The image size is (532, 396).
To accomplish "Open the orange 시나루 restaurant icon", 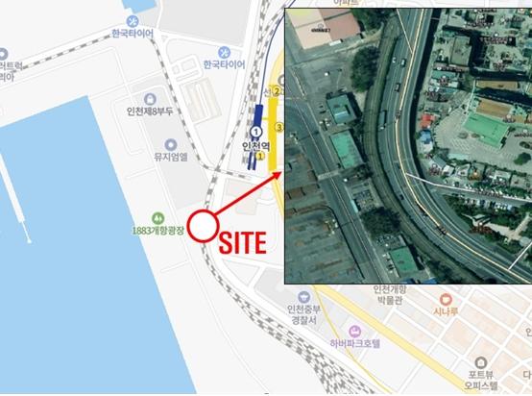I will click(446, 300).
